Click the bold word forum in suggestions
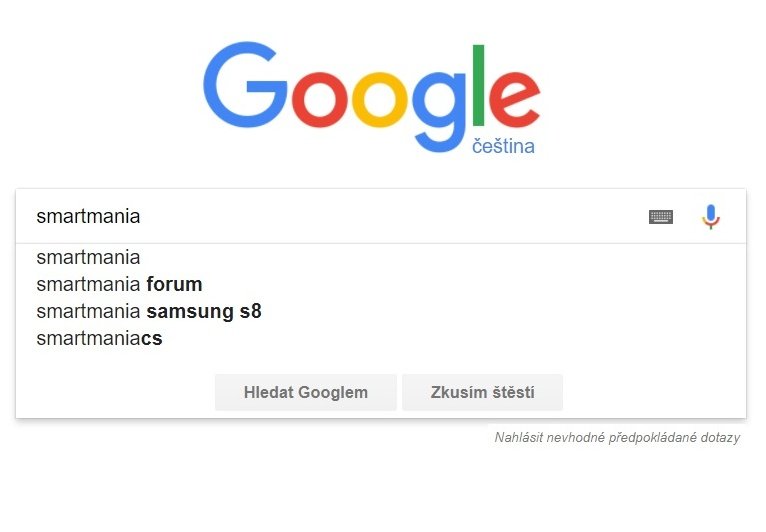This screenshot has width=766, height=532. (x=174, y=284)
